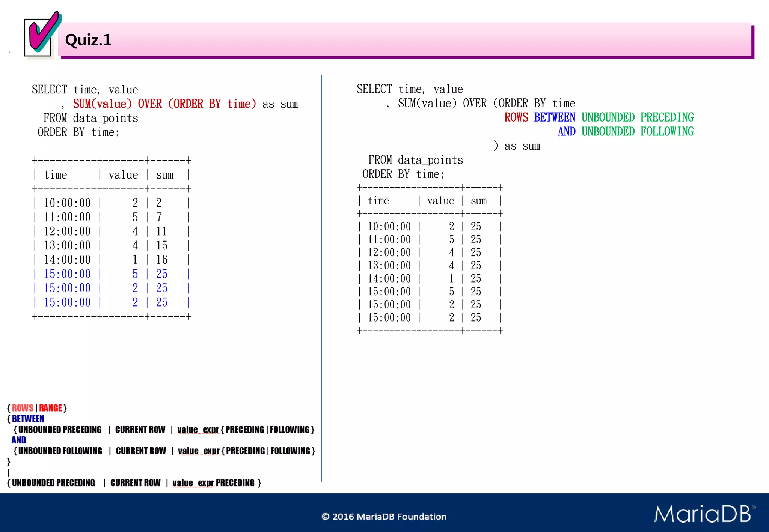This screenshot has width=769, height=532.
Task: Click 'ORDER BY time;' in left query
Action: tap(78, 132)
